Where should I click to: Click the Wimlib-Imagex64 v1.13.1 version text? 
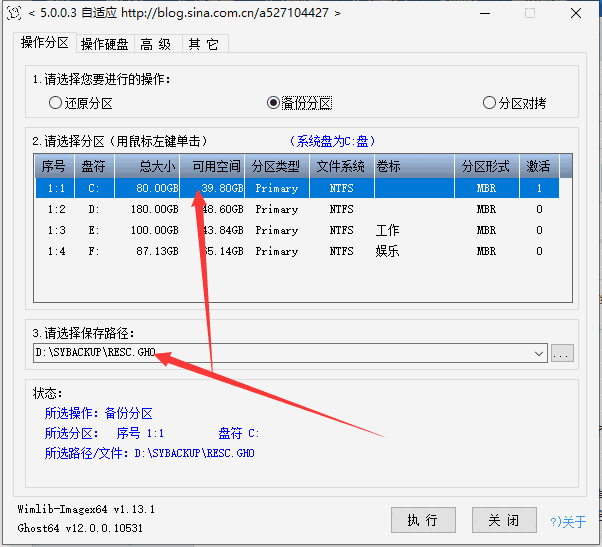pos(86,509)
